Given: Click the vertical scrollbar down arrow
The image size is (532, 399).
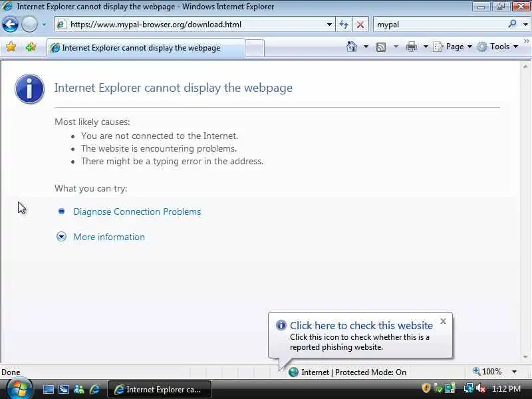Looking at the screenshot, I should (x=525, y=357).
